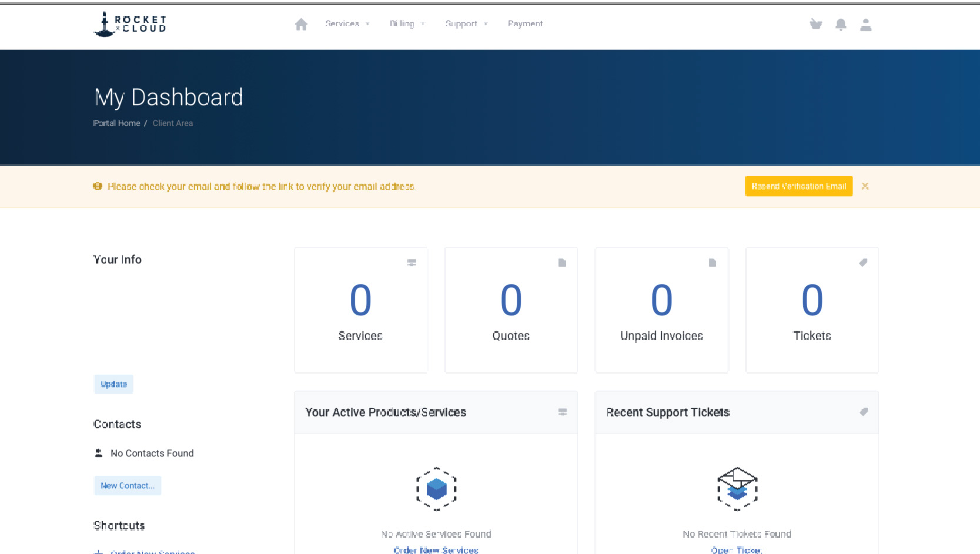Follow the Order New Services link

point(436,550)
